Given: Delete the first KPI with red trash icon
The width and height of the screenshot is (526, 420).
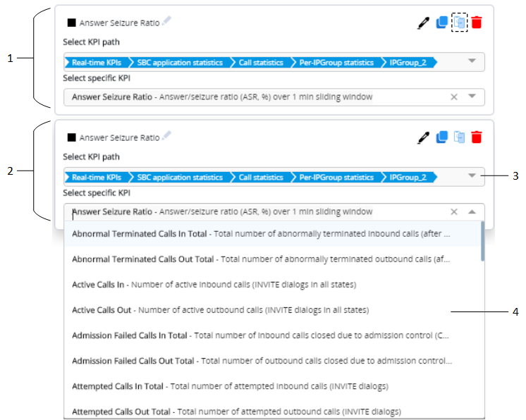Looking at the screenshot, I should coord(477,23).
